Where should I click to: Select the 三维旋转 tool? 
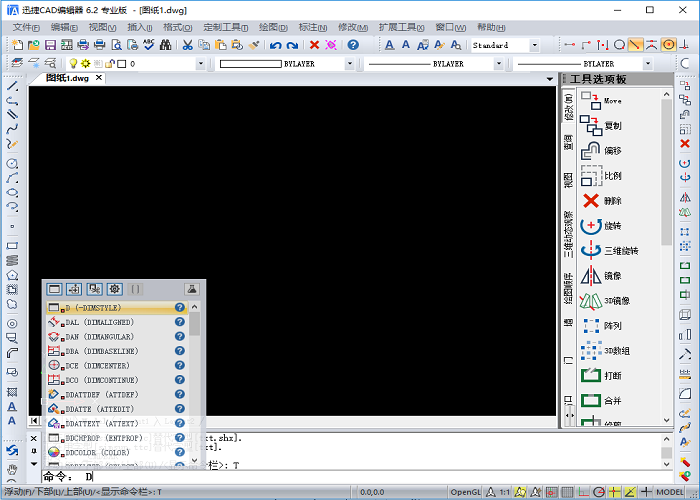point(609,250)
